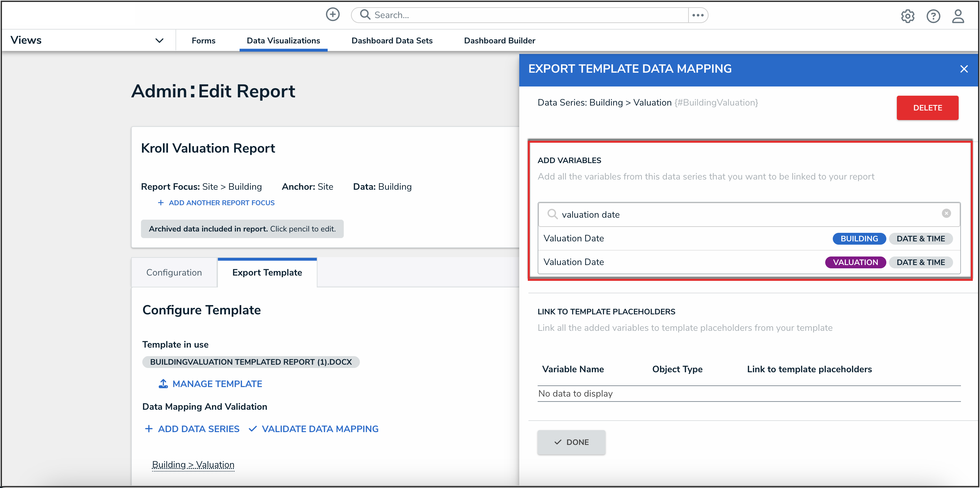Open the user profile icon
The height and width of the screenshot is (488, 980).
(958, 16)
